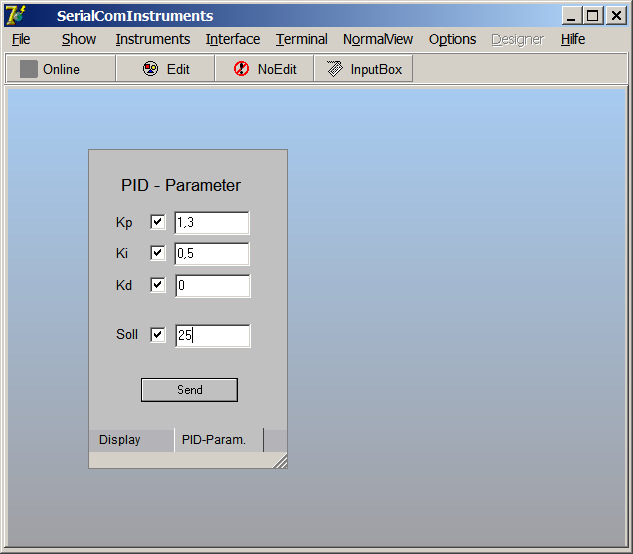Open the Instruments menu
Screen dimensions: 633x554
pos(153,39)
